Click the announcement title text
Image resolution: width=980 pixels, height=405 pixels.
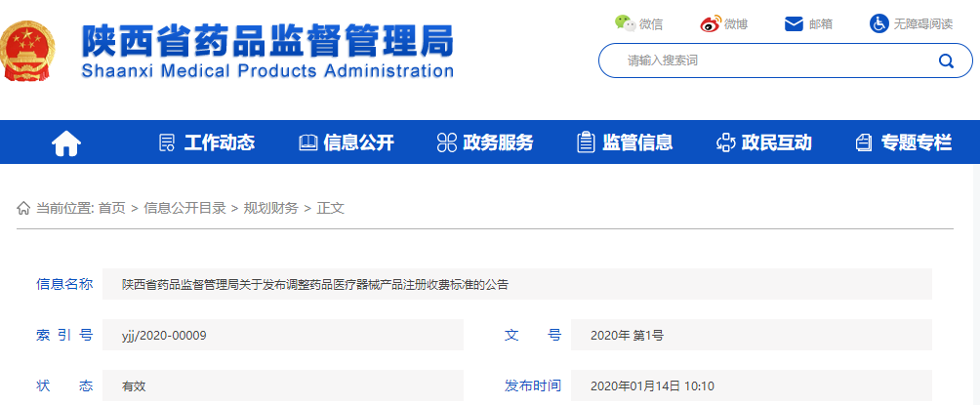point(314,285)
